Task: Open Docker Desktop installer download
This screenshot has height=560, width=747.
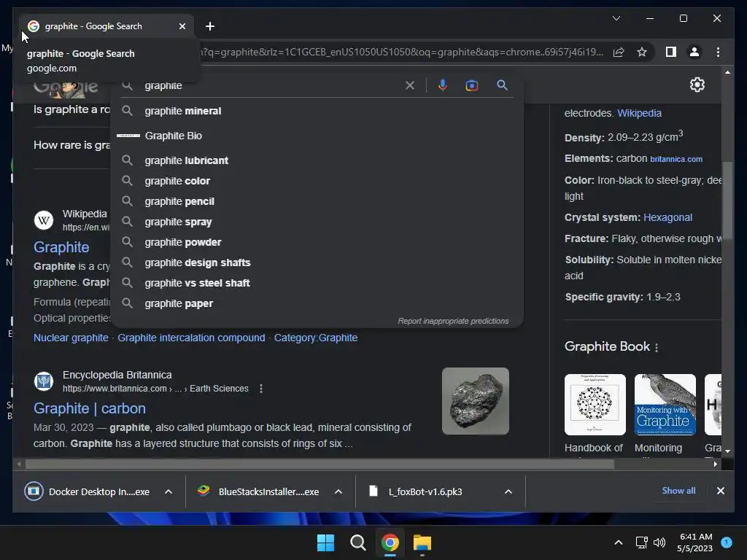Action: [x=88, y=491]
